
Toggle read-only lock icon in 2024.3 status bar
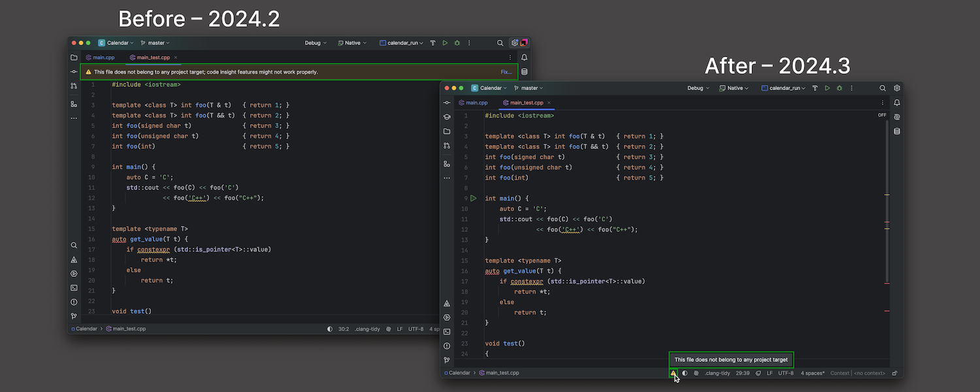point(894,373)
